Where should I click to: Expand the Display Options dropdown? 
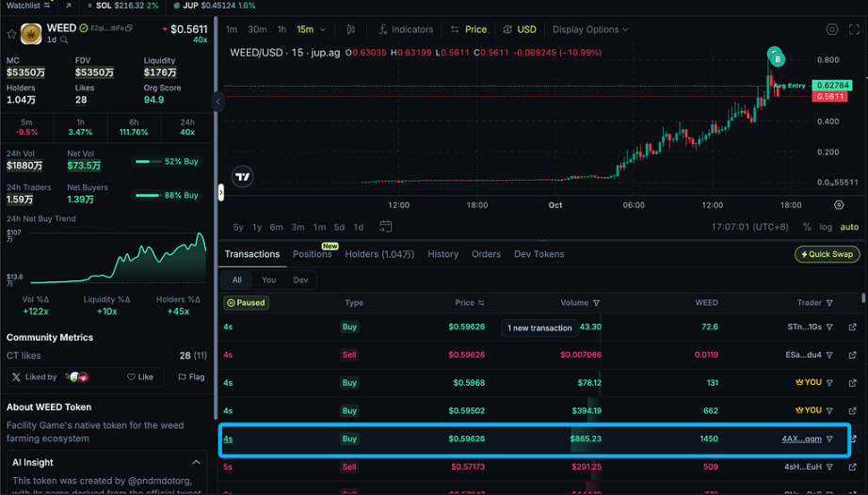pyautogui.click(x=590, y=29)
